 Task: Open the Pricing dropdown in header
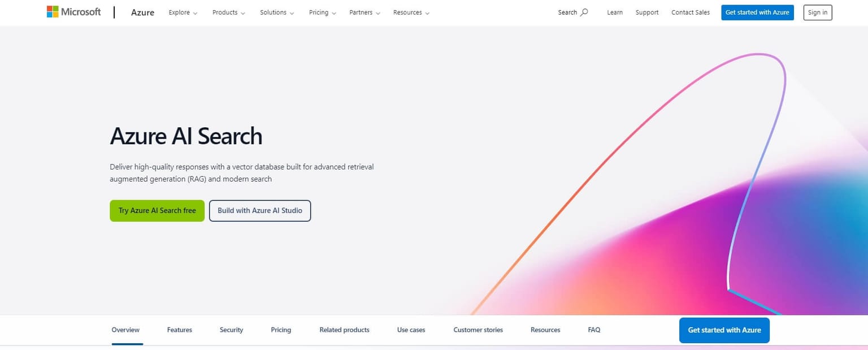click(323, 12)
